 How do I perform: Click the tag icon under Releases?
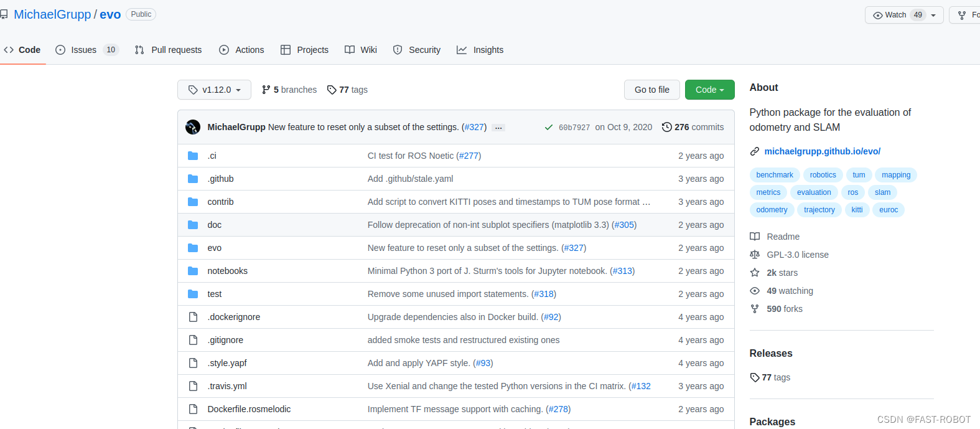(x=755, y=377)
